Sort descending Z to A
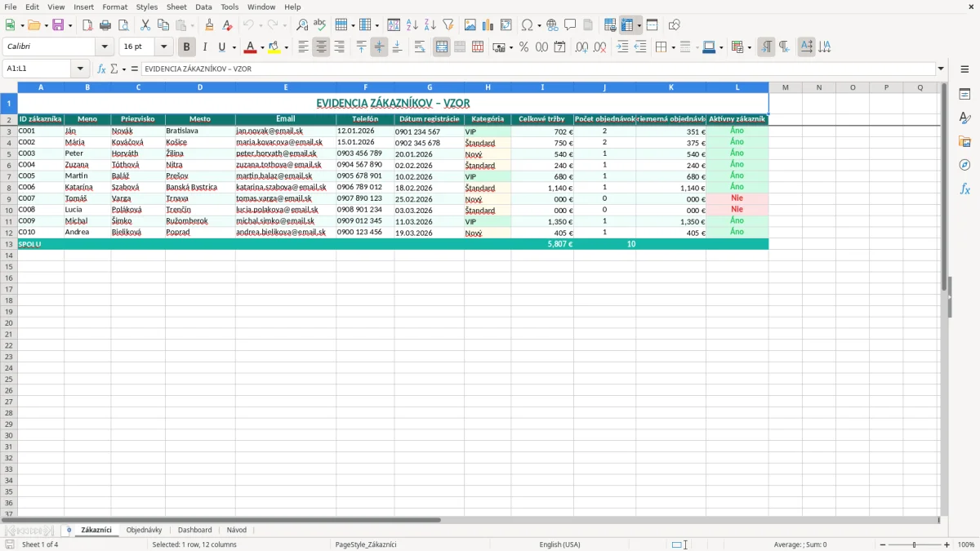The width and height of the screenshot is (980, 551). (430, 25)
